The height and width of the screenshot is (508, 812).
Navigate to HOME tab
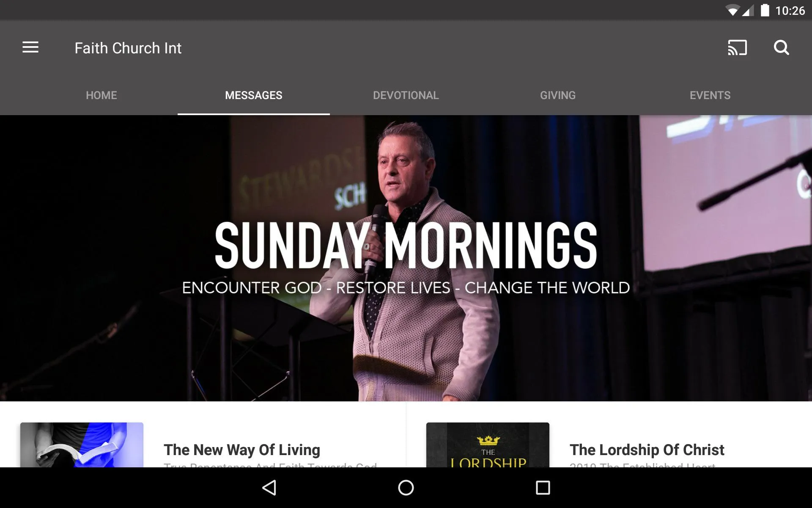101,95
